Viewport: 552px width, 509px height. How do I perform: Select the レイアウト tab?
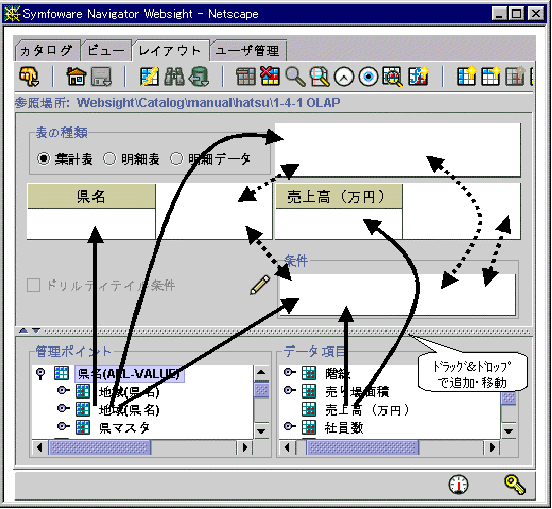tap(170, 50)
